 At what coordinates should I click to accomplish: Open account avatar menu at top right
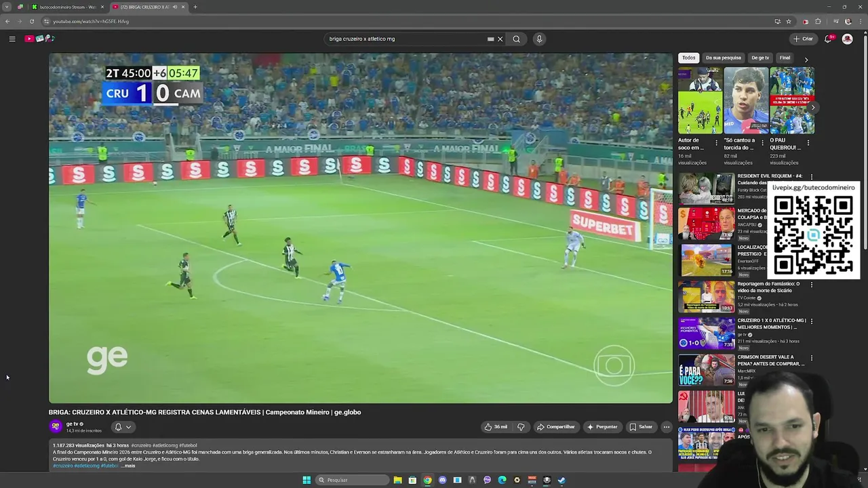pos(847,39)
